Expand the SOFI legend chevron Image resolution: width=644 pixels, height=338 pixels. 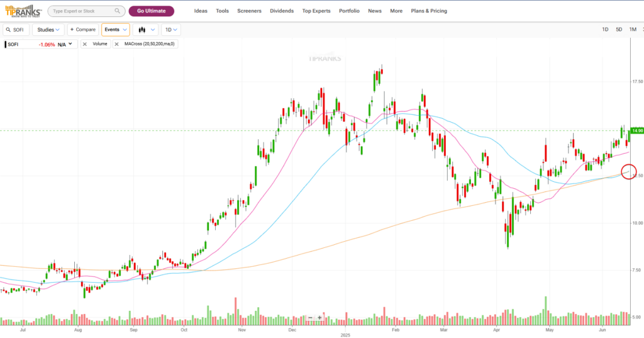(70, 44)
